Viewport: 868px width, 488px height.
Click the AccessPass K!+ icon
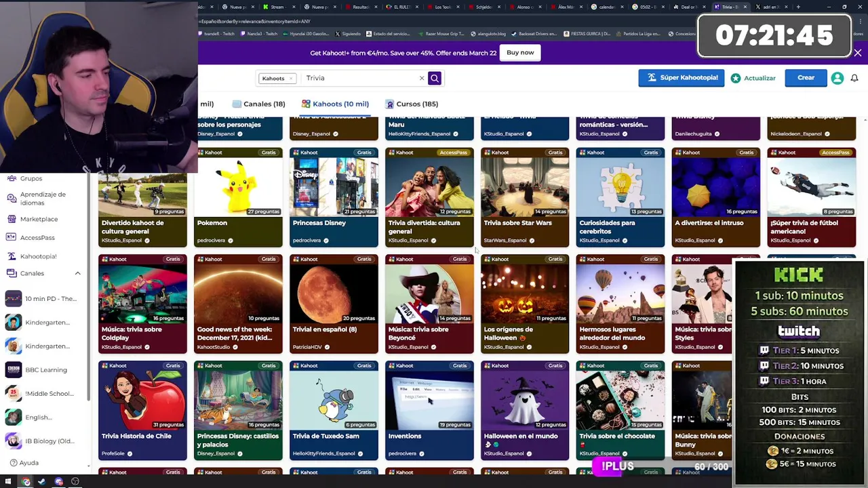click(x=12, y=237)
